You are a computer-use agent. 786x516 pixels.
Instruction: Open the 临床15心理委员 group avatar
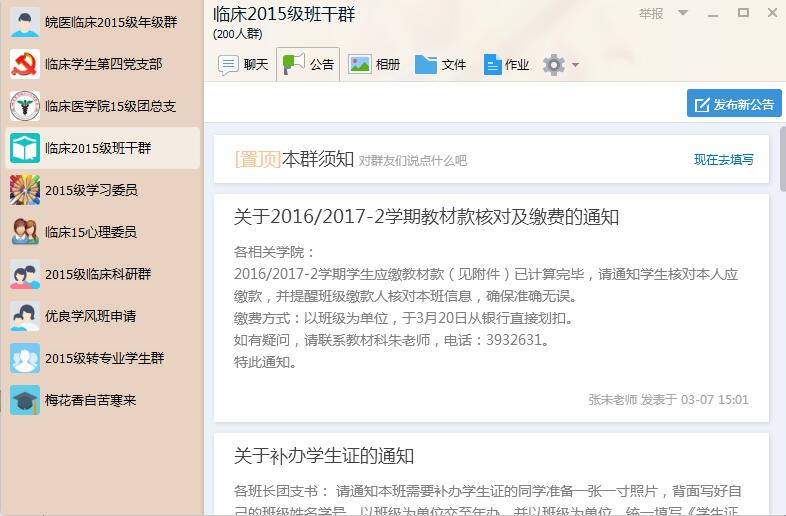[x=25, y=232]
